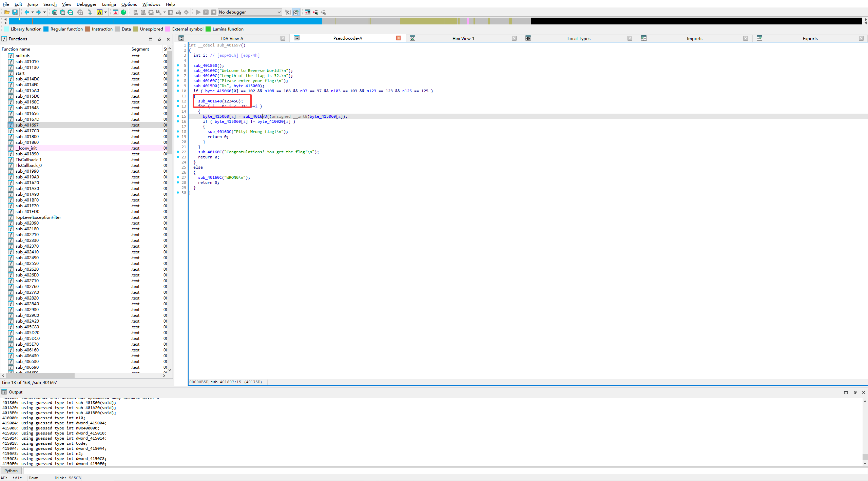Click the red triangle toolbar icon
868x481 pixels.
coord(116,12)
